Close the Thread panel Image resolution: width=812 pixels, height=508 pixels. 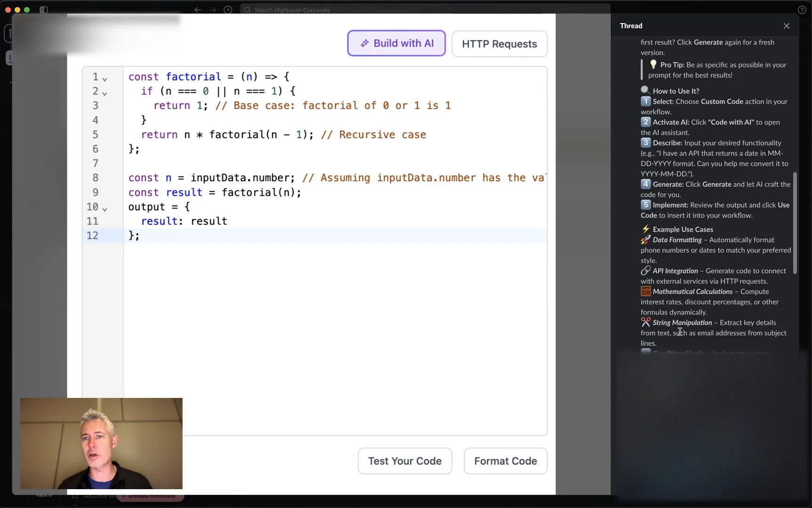[x=786, y=26]
